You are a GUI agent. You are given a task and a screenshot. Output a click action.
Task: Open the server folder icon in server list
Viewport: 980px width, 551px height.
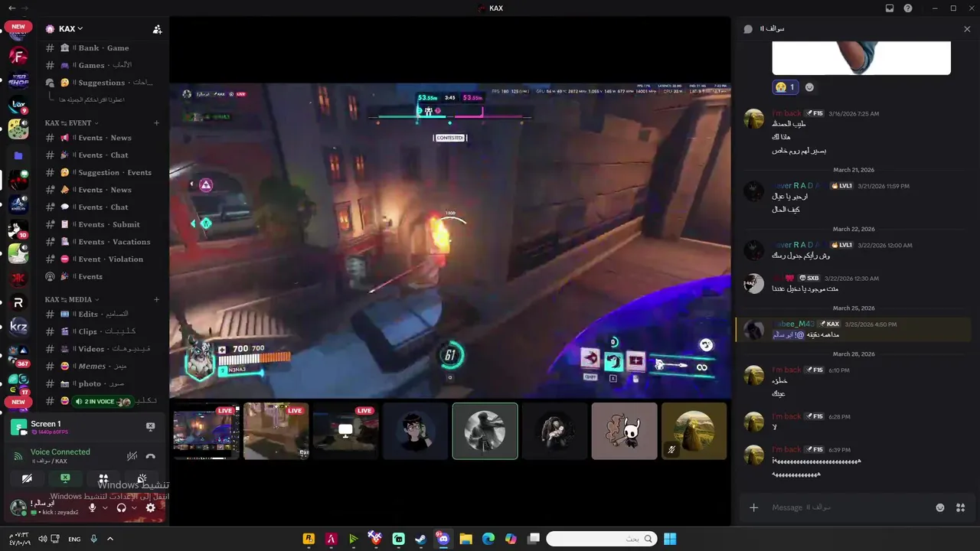(18, 155)
